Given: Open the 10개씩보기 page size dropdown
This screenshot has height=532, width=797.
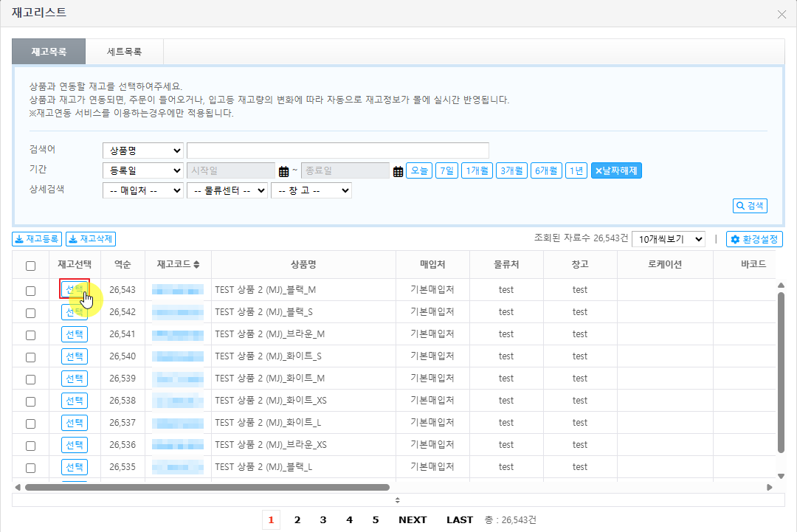Looking at the screenshot, I should pos(669,239).
